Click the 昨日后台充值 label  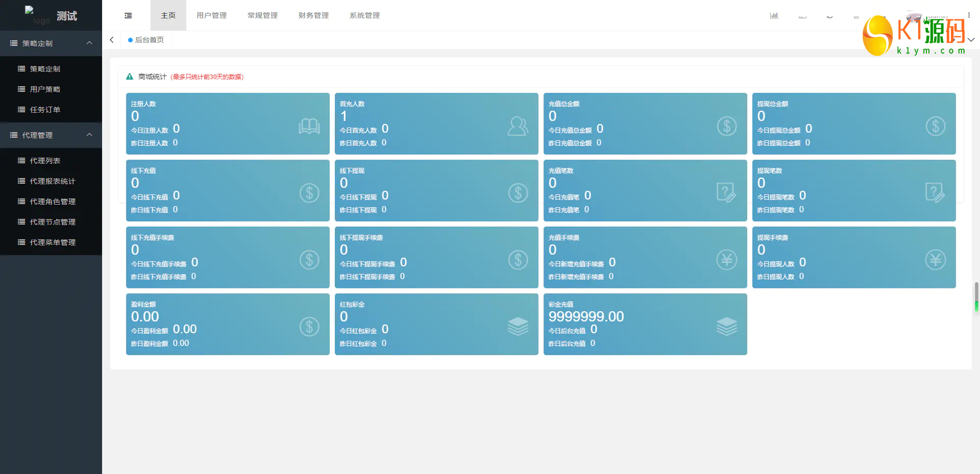tap(567, 343)
